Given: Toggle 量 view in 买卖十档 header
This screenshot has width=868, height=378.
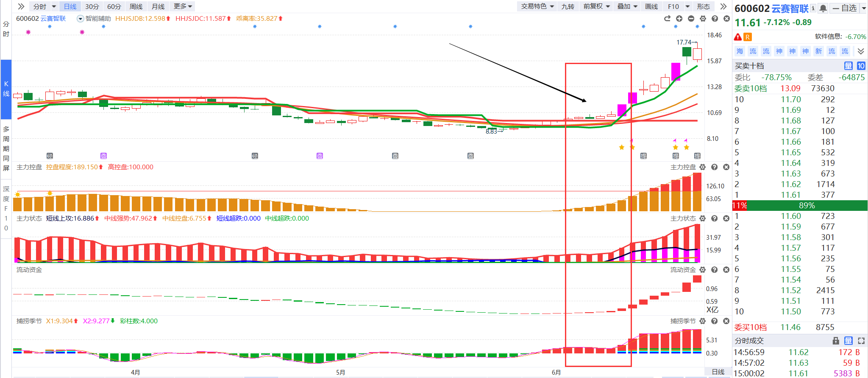Looking at the screenshot, I should (848, 66).
